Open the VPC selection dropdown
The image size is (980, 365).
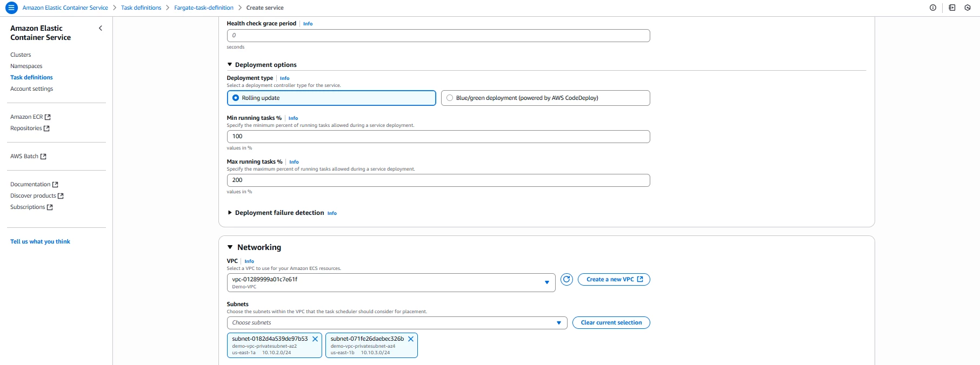coord(391,283)
